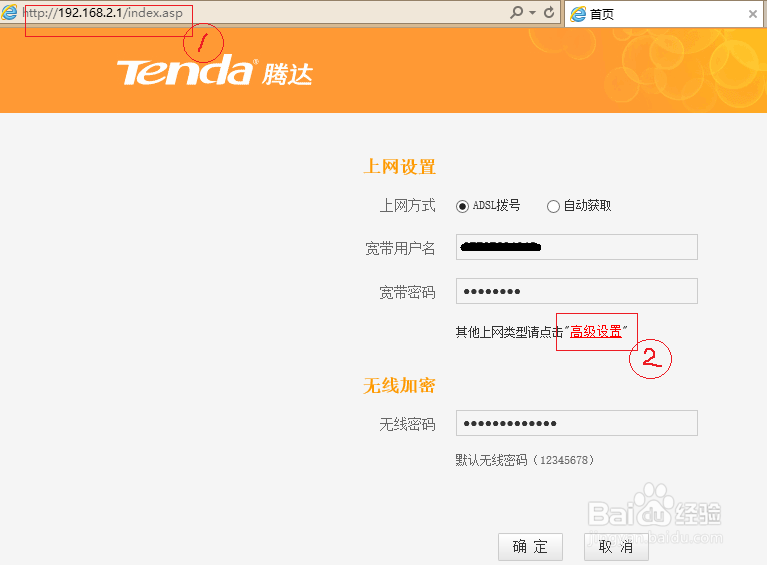Image resolution: width=767 pixels, height=565 pixels.
Task: Click the 无线密码 input field
Action: [577, 423]
